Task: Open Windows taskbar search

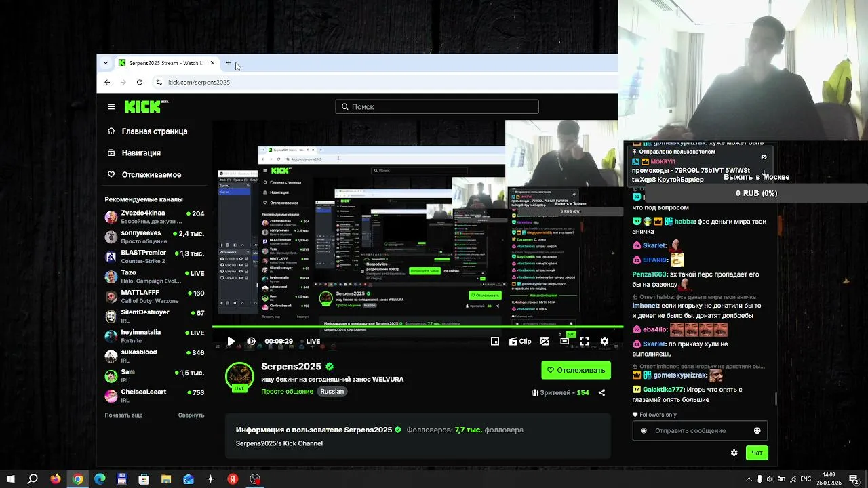Action: (33, 479)
